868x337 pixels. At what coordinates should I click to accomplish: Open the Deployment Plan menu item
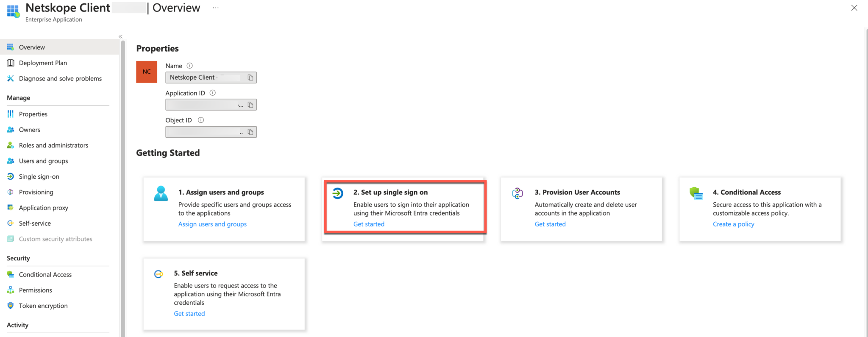[x=43, y=63]
